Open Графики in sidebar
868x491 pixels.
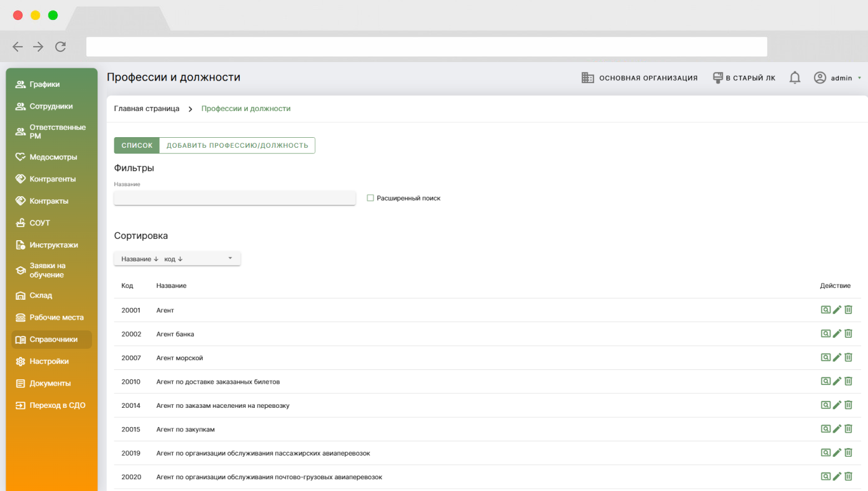point(52,84)
